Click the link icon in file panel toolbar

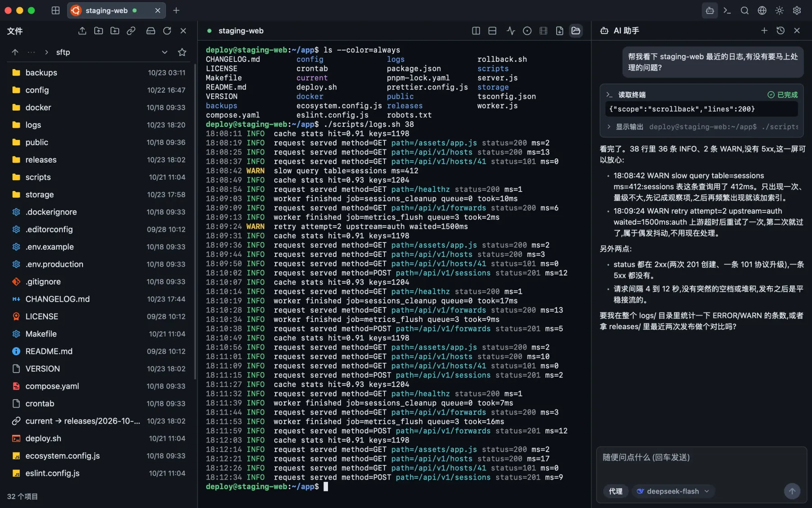coord(131,31)
